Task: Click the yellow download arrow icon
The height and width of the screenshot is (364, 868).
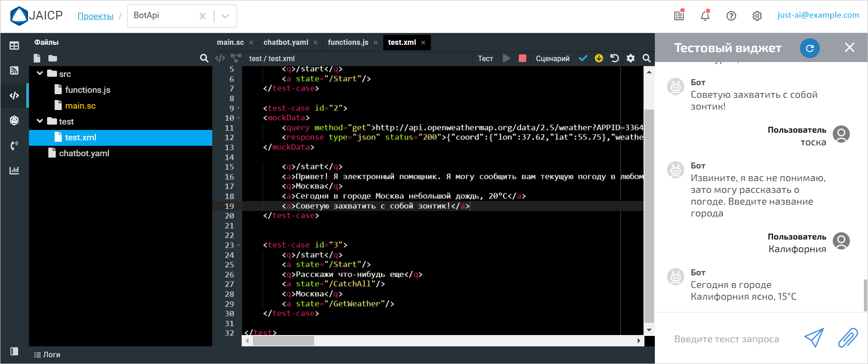Action: (x=599, y=58)
